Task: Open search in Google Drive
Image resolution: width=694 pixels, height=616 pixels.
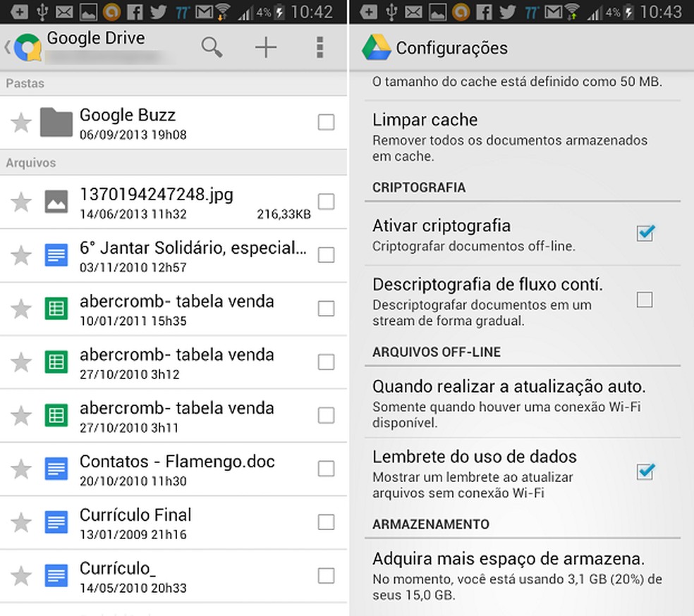Action: 212,47
